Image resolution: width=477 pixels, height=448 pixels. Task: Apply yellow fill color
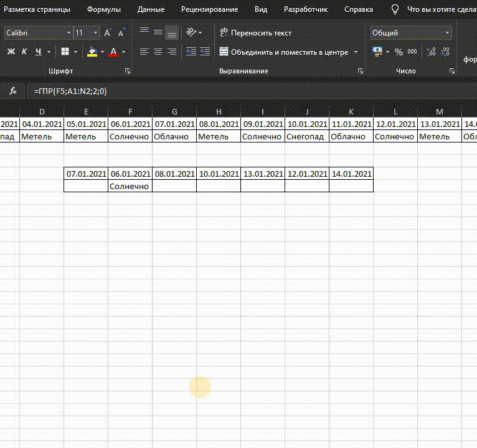tap(92, 52)
